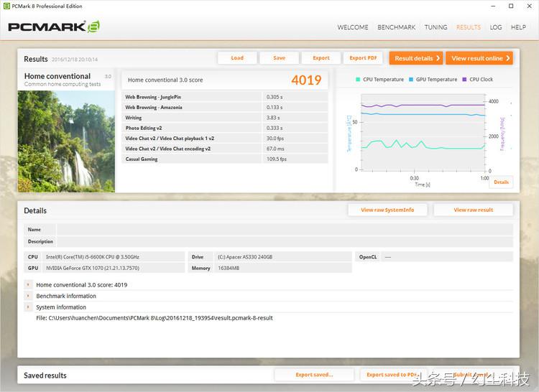Click the Load button
Image resolution: width=539 pixels, height=392 pixels.
click(237, 58)
